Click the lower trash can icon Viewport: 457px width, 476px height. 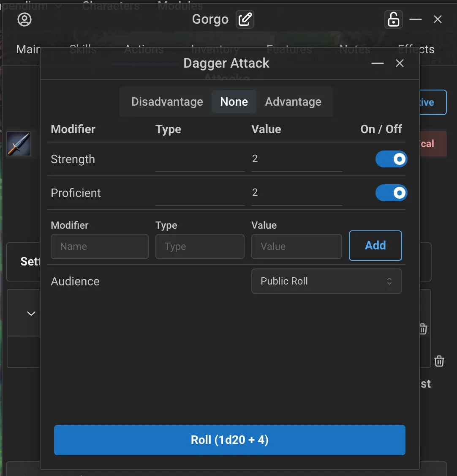click(x=439, y=361)
